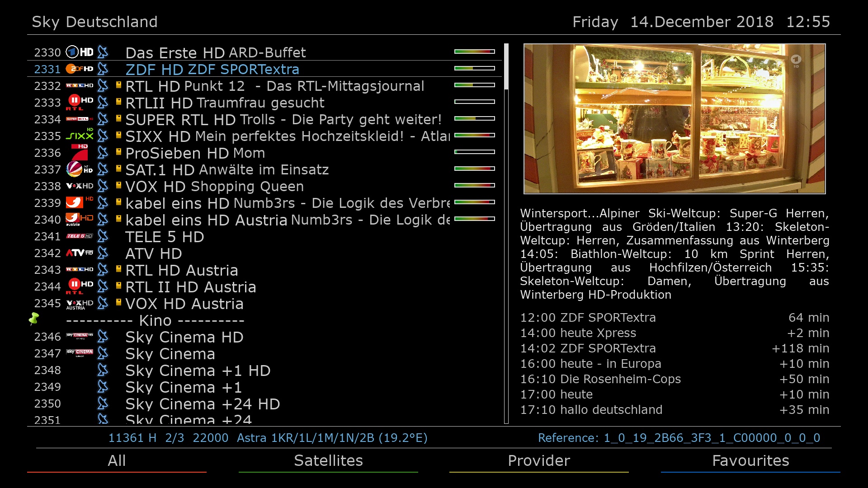Click the Das Erste HD progress bar
Screen dimensions: 868x488
(x=475, y=52)
